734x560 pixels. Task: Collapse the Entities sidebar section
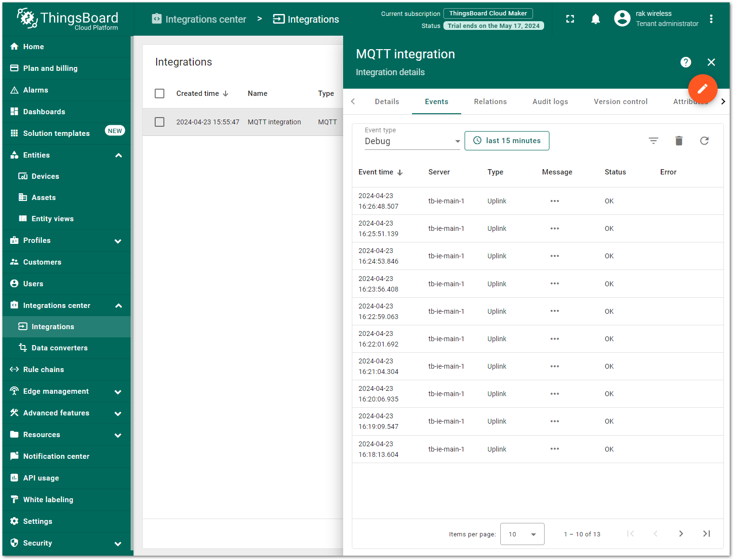click(119, 155)
